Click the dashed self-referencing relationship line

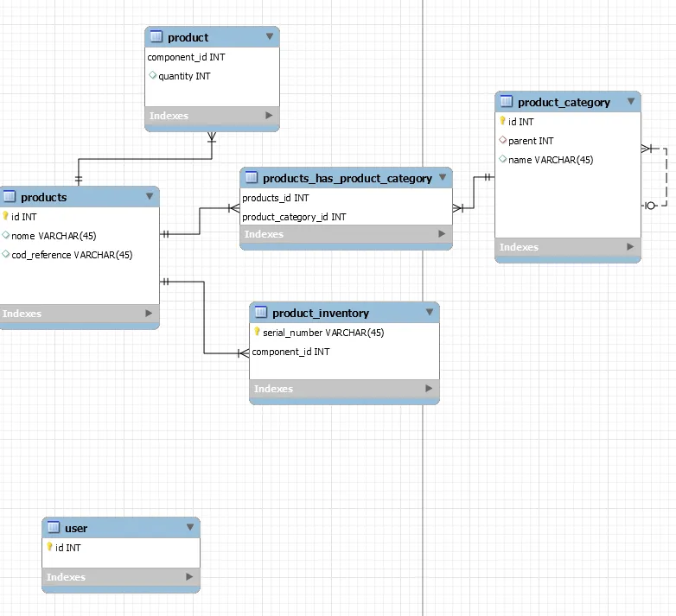[666, 177]
